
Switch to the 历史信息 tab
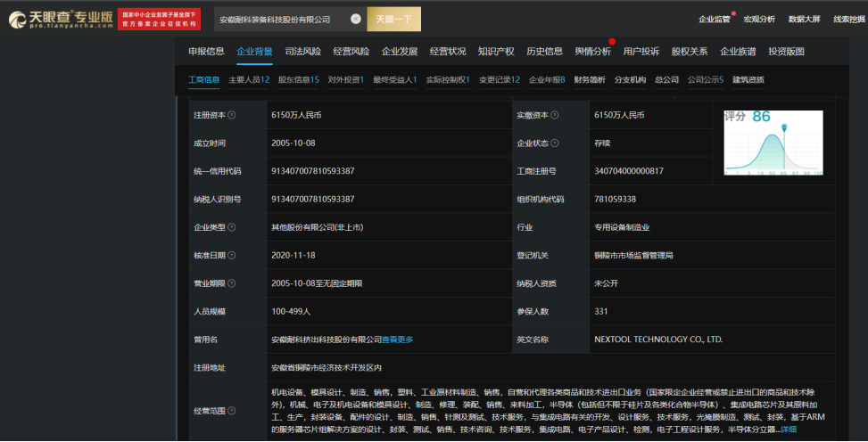544,52
